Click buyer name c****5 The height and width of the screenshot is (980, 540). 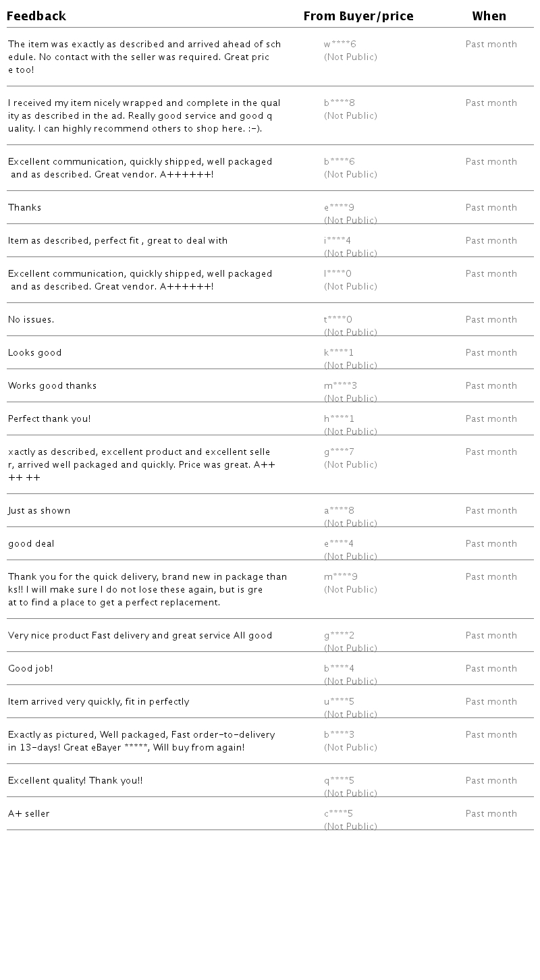[x=338, y=814]
